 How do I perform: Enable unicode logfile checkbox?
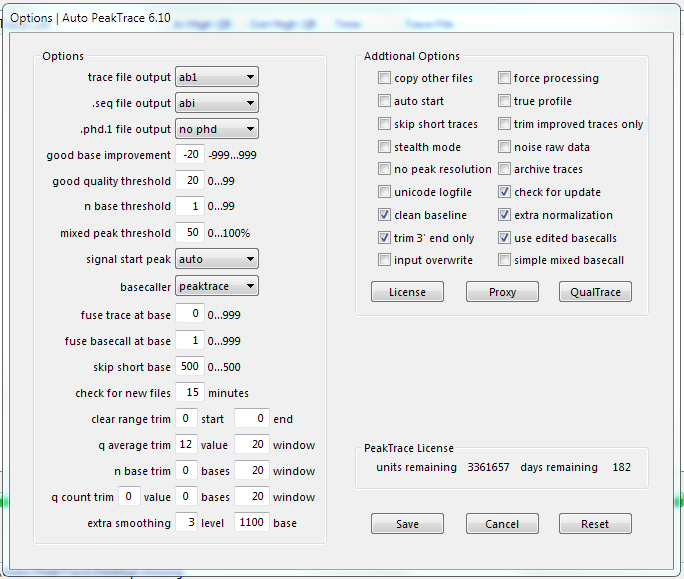pos(384,192)
